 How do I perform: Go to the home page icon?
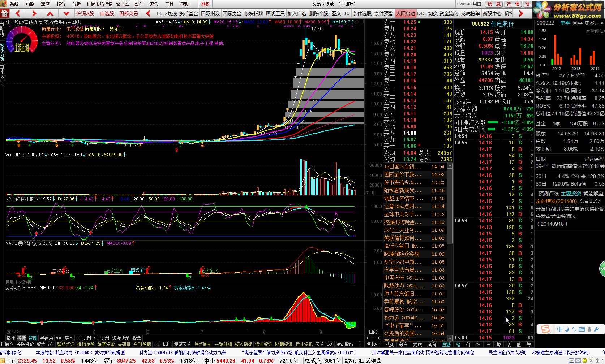point(5,13)
